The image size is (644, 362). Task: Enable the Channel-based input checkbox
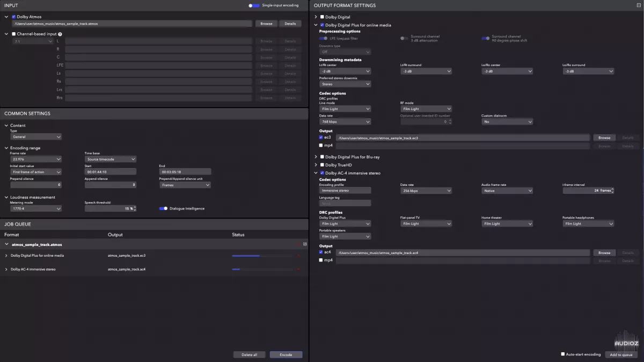click(x=13, y=34)
